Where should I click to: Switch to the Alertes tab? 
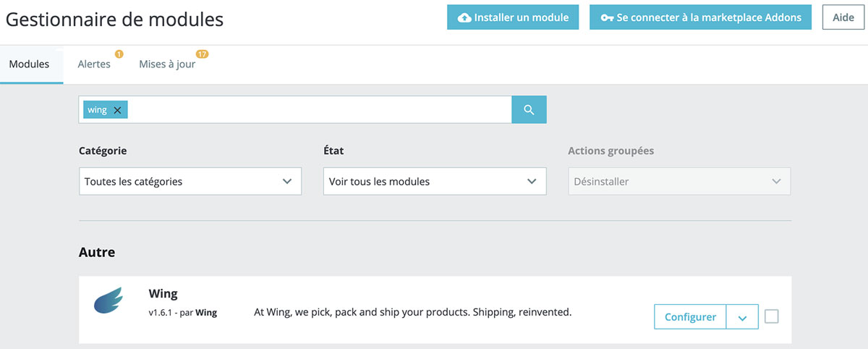[94, 64]
